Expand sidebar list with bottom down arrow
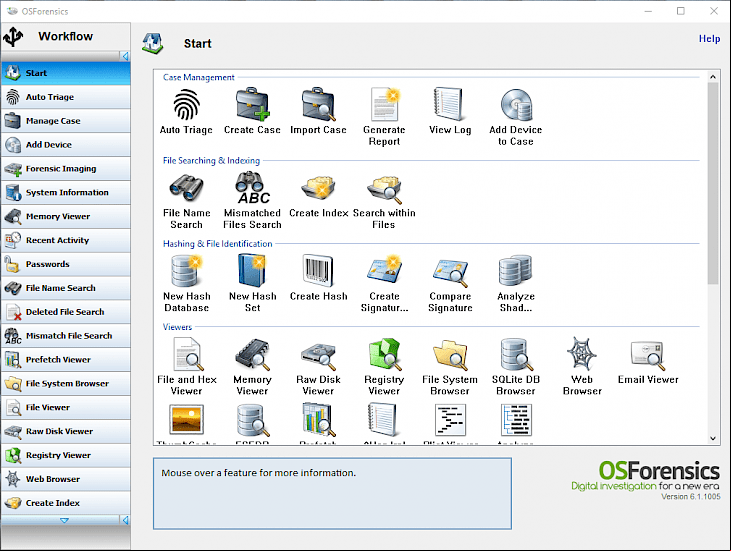 point(64,520)
